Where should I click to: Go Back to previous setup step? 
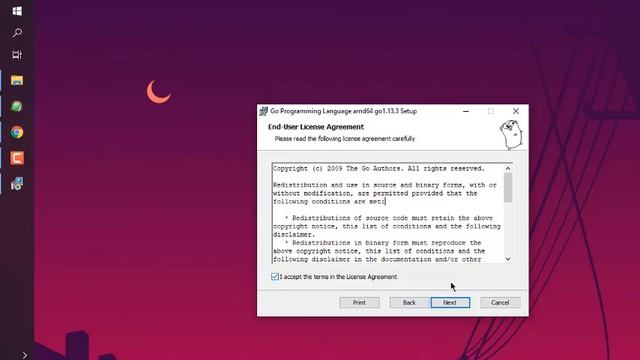click(409, 302)
